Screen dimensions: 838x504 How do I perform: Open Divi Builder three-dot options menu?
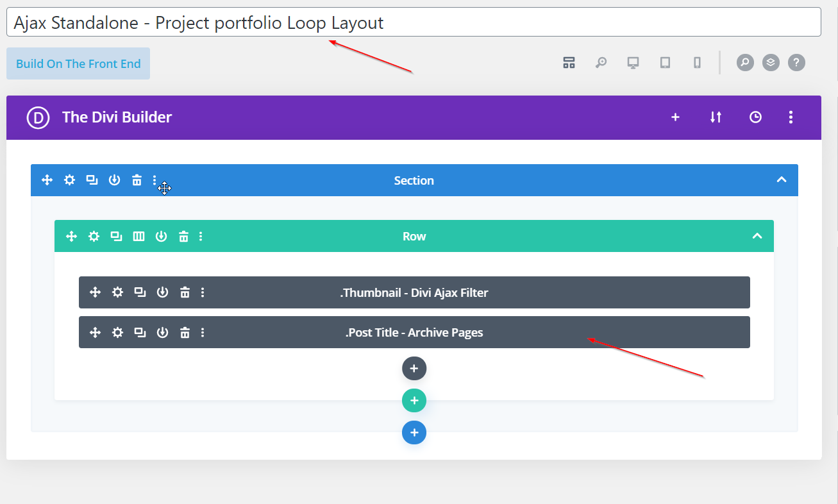tap(791, 117)
